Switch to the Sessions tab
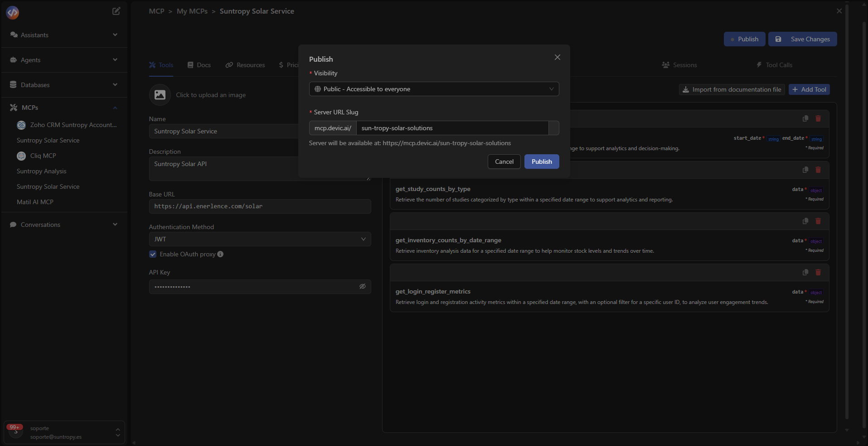The image size is (868, 446). [679, 65]
